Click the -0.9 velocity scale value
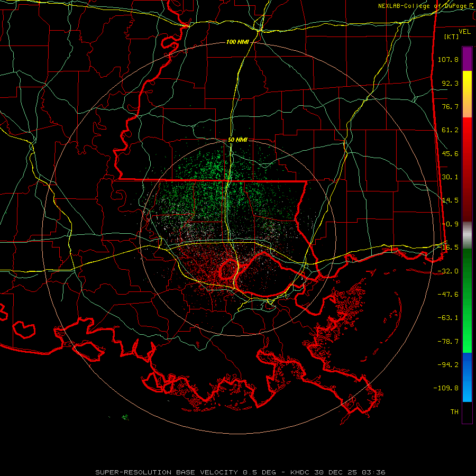This screenshot has height=476, width=476. pyautogui.click(x=450, y=224)
